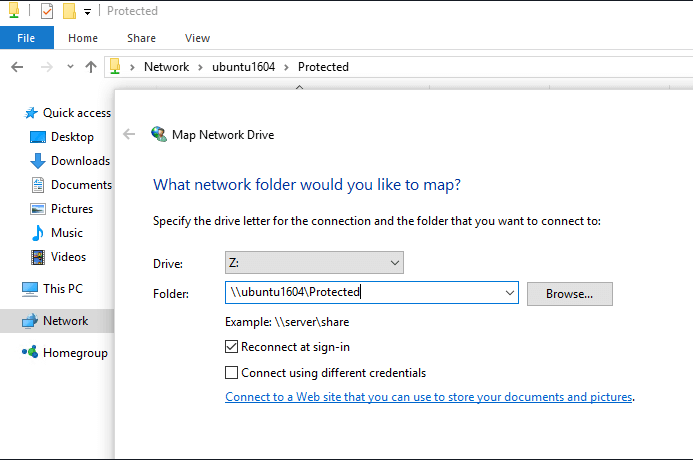Click inside the Folder path text field

click(365, 293)
